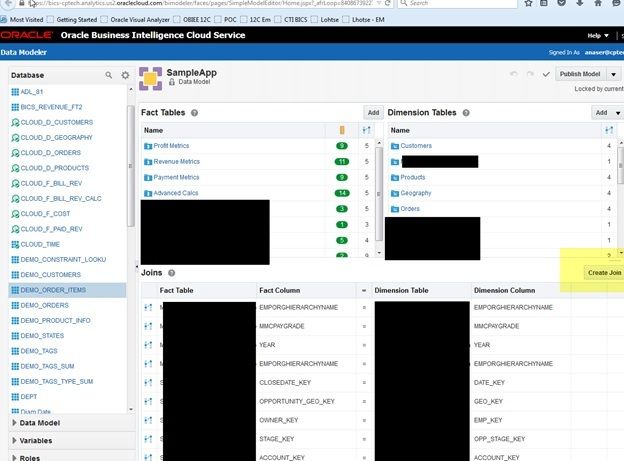Click the browser downloads arrow icon
Image resolution: width=624 pixels, height=461 pixels.
coord(580,3)
